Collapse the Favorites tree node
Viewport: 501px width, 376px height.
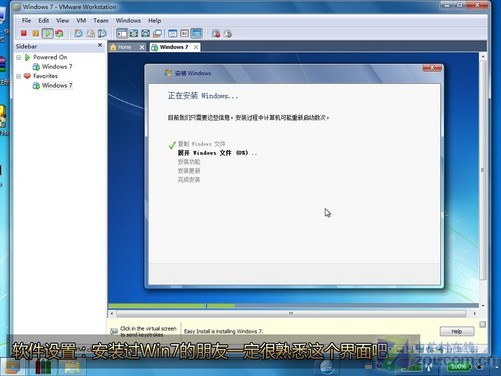[x=19, y=76]
